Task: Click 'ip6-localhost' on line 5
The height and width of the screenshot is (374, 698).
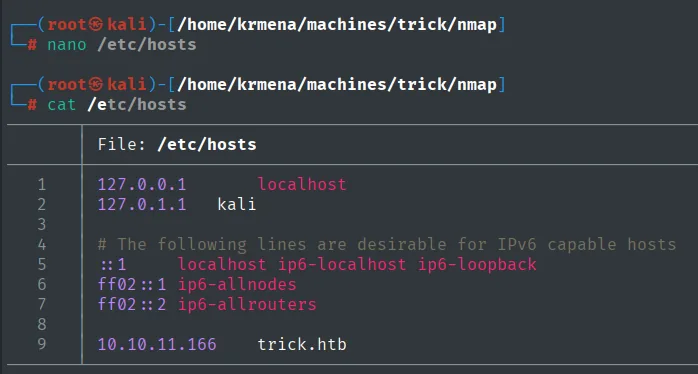Action: click(x=342, y=264)
